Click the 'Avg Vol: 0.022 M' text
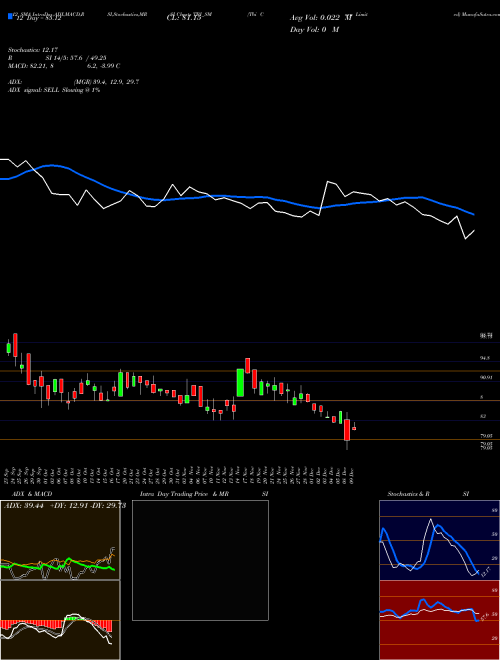The image size is (500, 660). click(321, 18)
